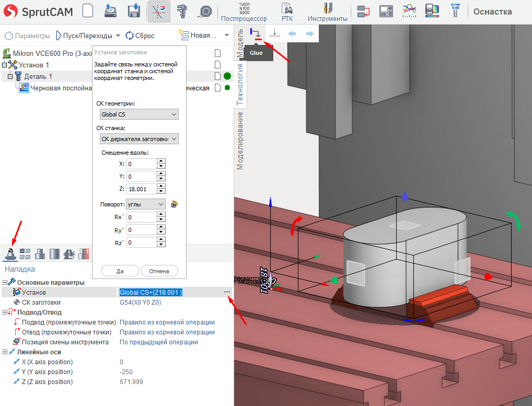Click the pick-rotation icon next to Поворот
Viewport: 532px width, 406px height.
[x=175, y=204]
